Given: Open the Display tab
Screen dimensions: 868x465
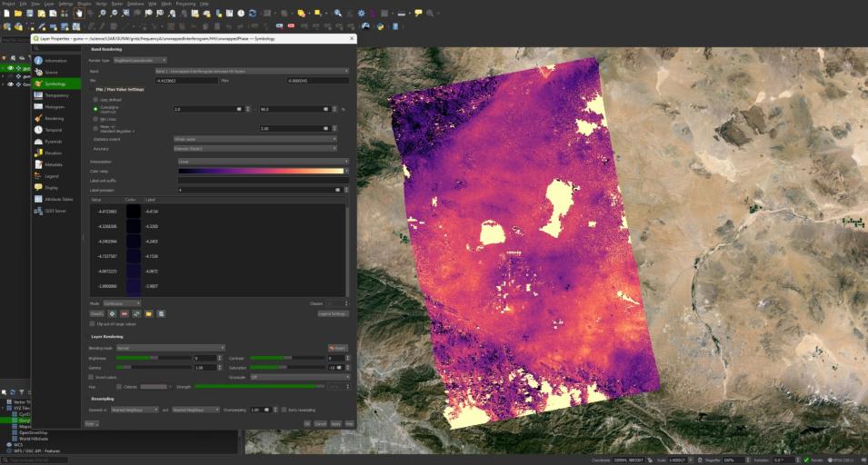Looking at the screenshot, I should pyautogui.click(x=56, y=188).
